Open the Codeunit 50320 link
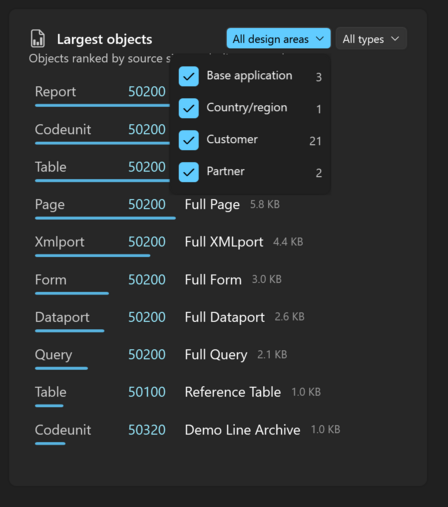 (147, 430)
